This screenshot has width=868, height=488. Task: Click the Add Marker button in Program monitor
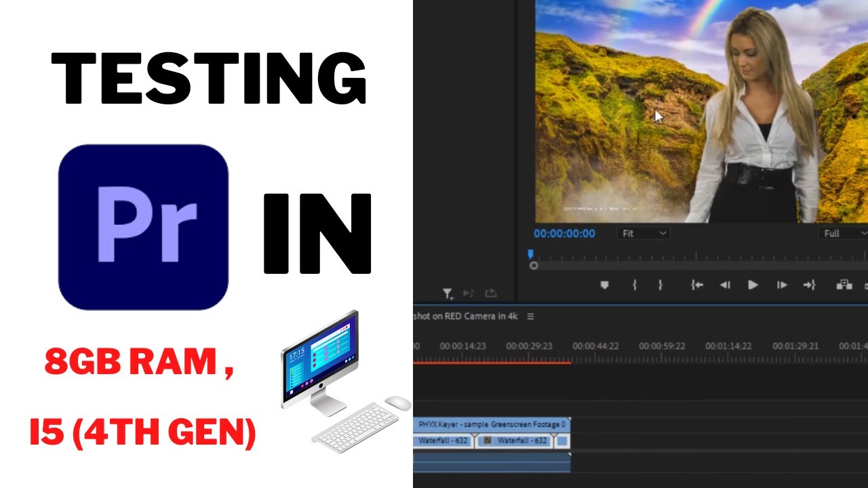click(605, 285)
